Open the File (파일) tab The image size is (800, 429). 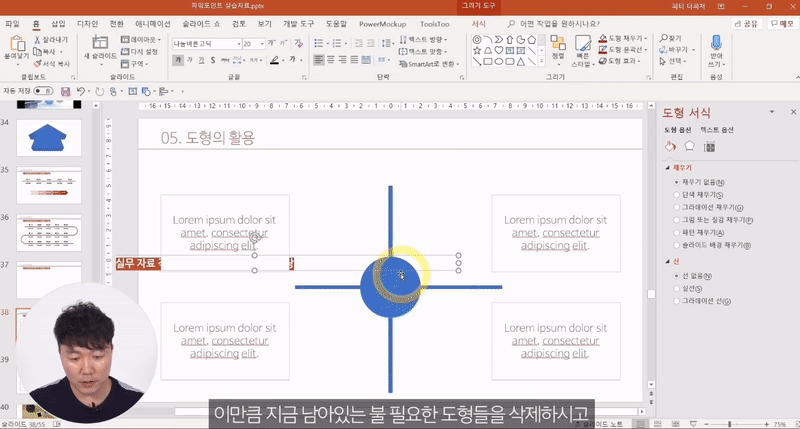pyautogui.click(x=12, y=24)
